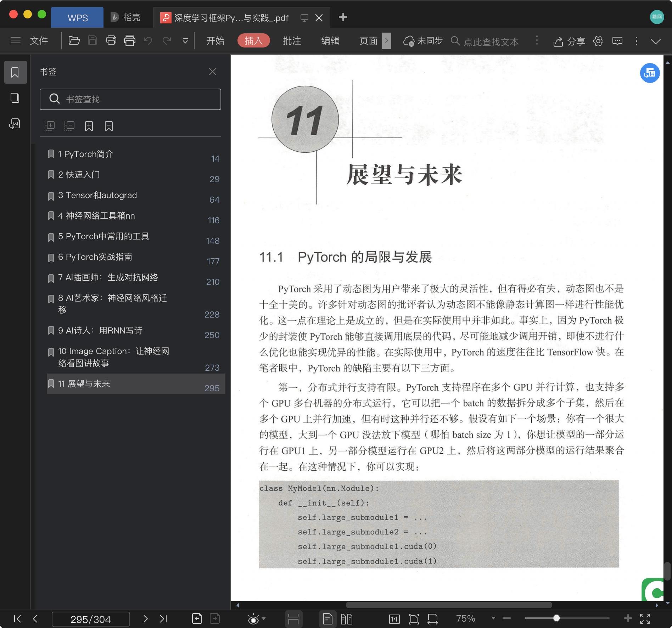Click the previous view icon
Image resolution: width=672 pixels, height=628 pixels.
pyautogui.click(x=197, y=618)
